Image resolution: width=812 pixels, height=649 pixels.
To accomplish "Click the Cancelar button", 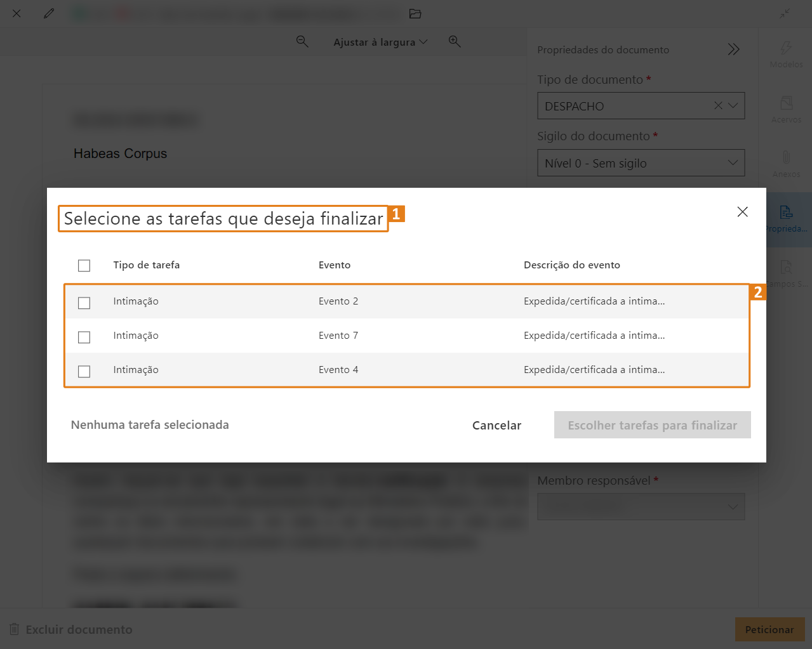I will point(496,425).
